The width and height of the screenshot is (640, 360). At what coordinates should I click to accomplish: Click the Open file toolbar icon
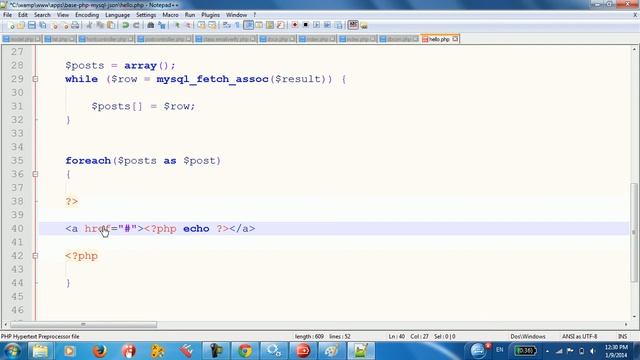[21, 25]
